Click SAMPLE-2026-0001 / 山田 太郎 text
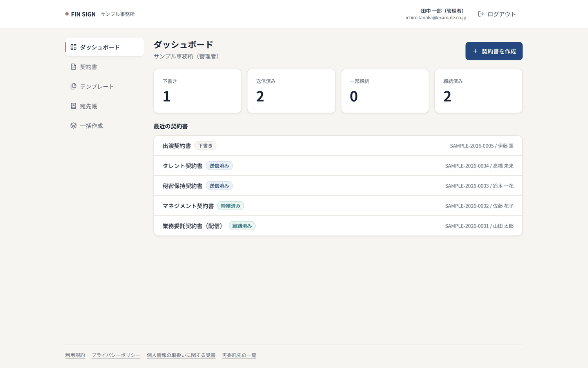Screen dimensions: 588x368 point(479,226)
